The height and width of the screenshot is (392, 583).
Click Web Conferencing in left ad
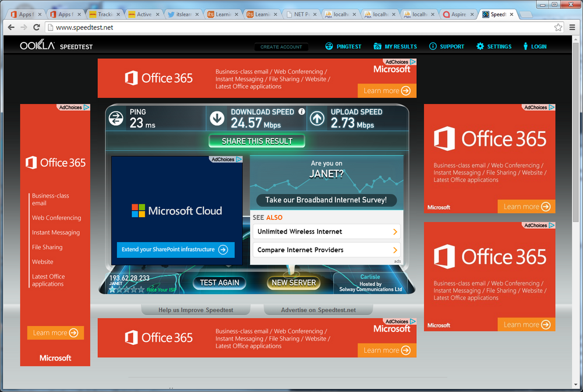(x=57, y=218)
